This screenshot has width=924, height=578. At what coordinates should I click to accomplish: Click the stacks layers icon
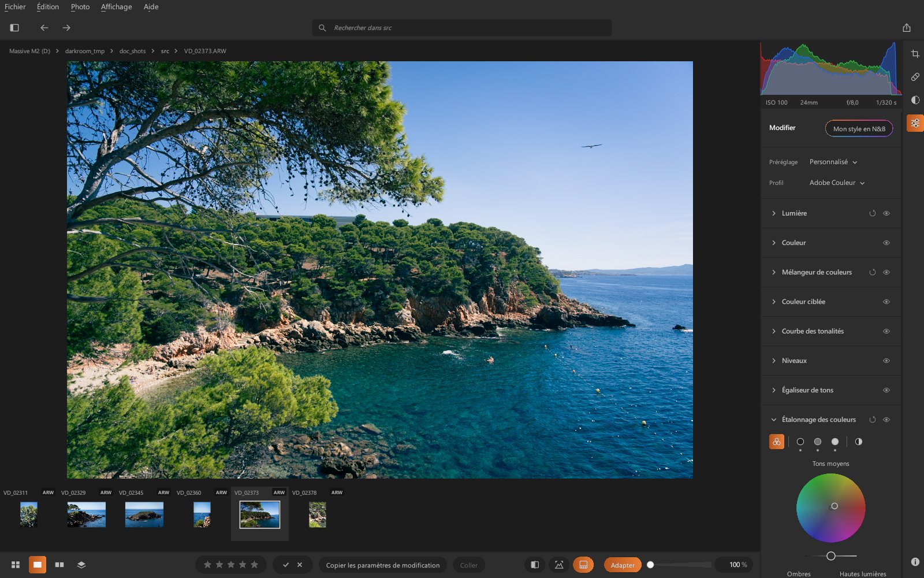(81, 565)
